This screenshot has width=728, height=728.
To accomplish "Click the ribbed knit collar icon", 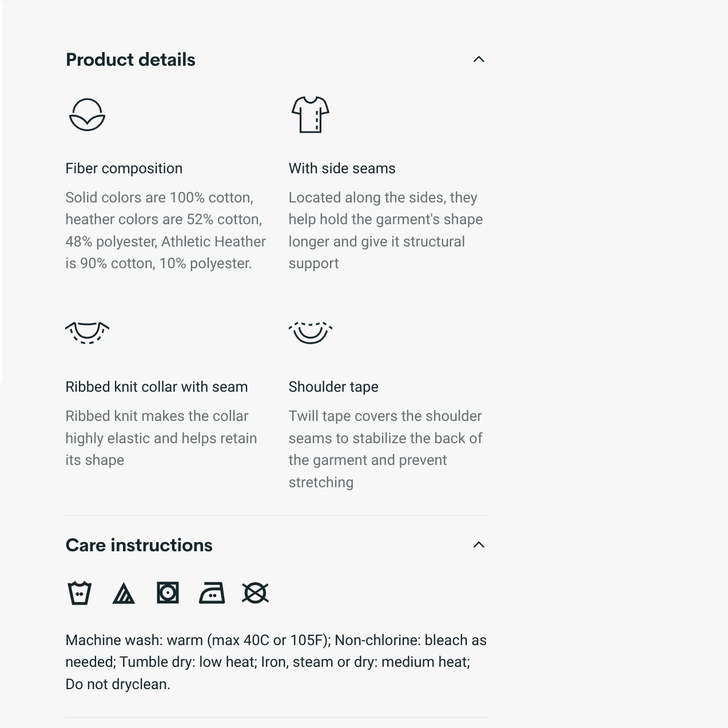I will pos(87,332).
